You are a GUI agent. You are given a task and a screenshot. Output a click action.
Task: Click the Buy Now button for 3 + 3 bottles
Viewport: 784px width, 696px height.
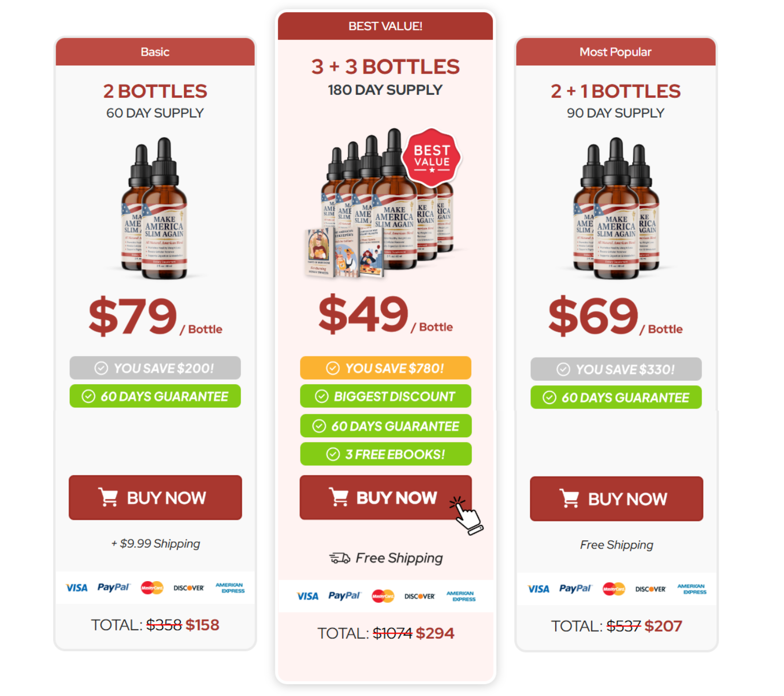pyautogui.click(x=386, y=497)
